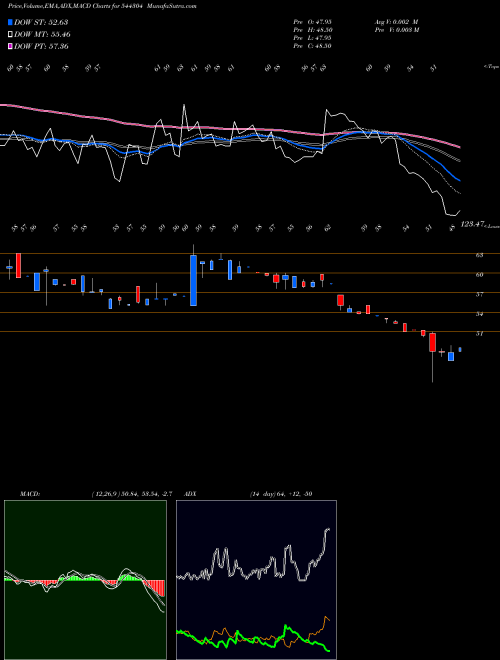This screenshot has width=500, height=660.
Task: Click the 63 price axis label
Action: point(479,255)
